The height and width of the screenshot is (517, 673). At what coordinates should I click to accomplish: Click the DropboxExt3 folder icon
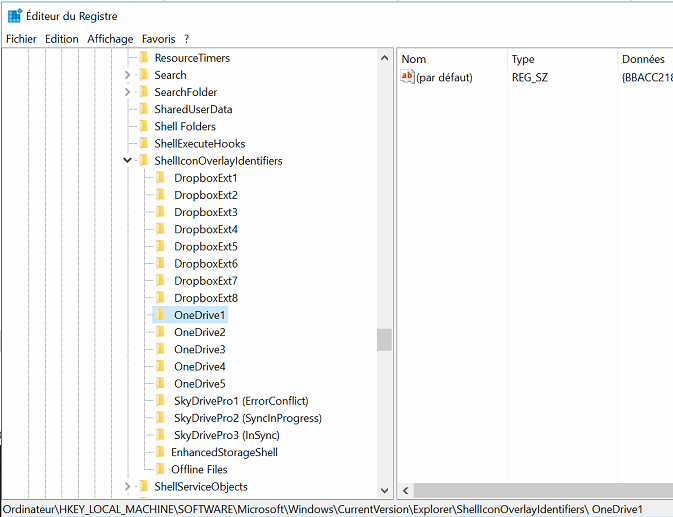(160, 212)
